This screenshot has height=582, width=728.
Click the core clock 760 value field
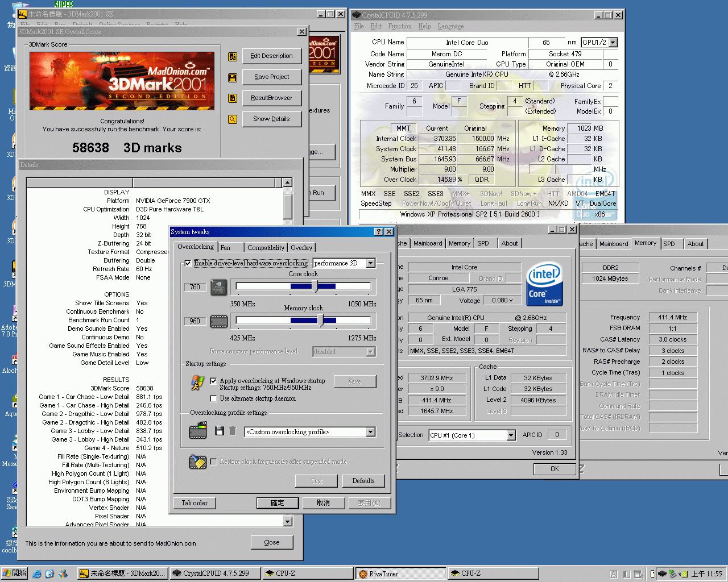pyautogui.click(x=195, y=287)
